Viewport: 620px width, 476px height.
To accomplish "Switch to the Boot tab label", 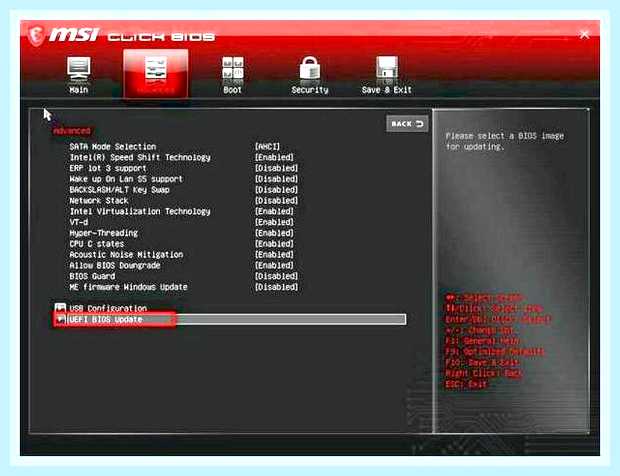I will click(x=232, y=90).
